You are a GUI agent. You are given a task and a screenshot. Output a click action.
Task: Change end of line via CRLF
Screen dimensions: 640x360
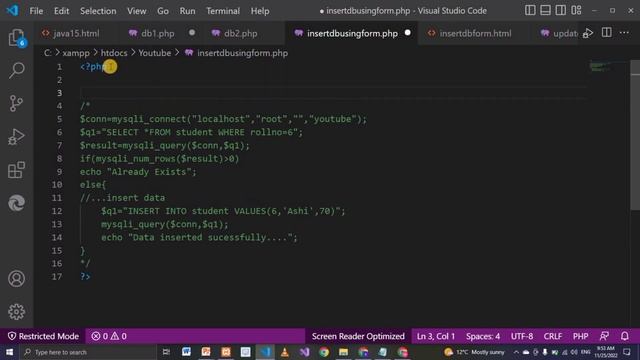pos(553,336)
